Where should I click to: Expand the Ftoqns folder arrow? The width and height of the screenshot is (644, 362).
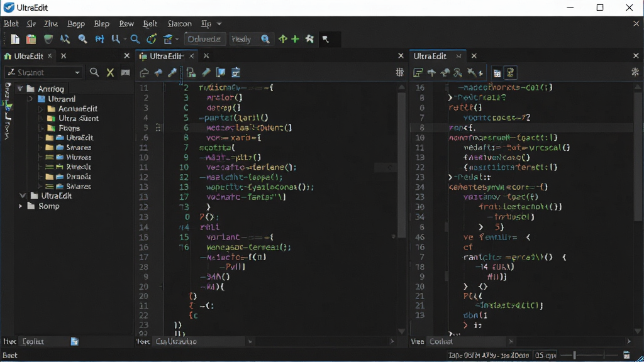pyautogui.click(x=40, y=128)
